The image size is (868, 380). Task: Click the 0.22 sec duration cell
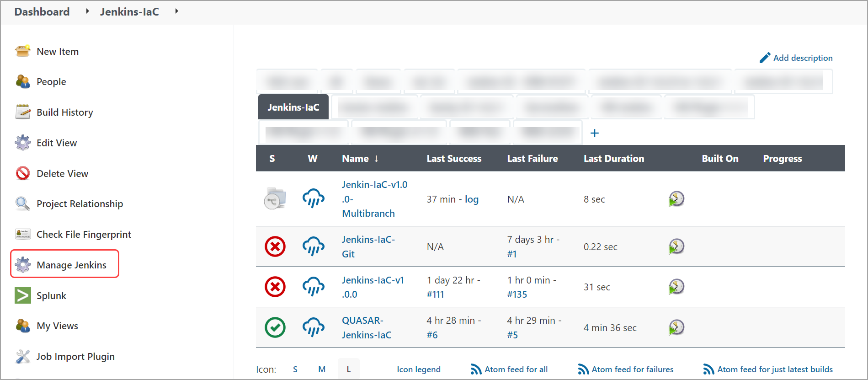click(x=600, y=246)
